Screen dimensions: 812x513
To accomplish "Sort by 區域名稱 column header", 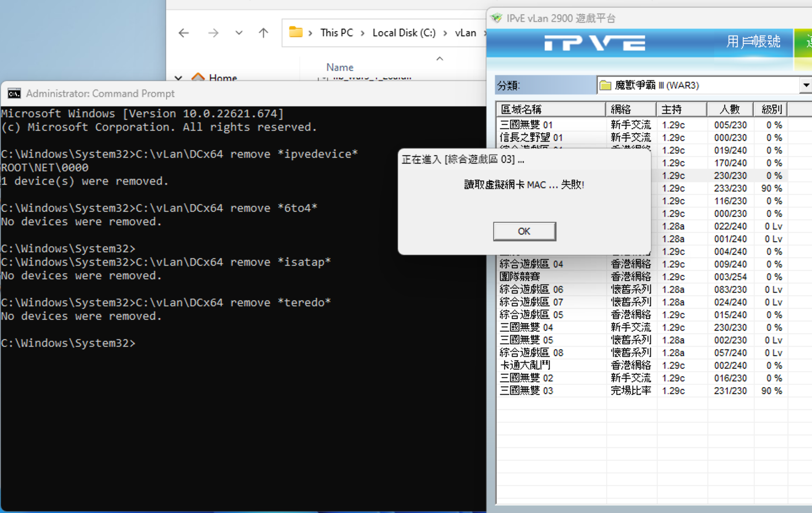I will pyautogui.click(x=550, y=109).
